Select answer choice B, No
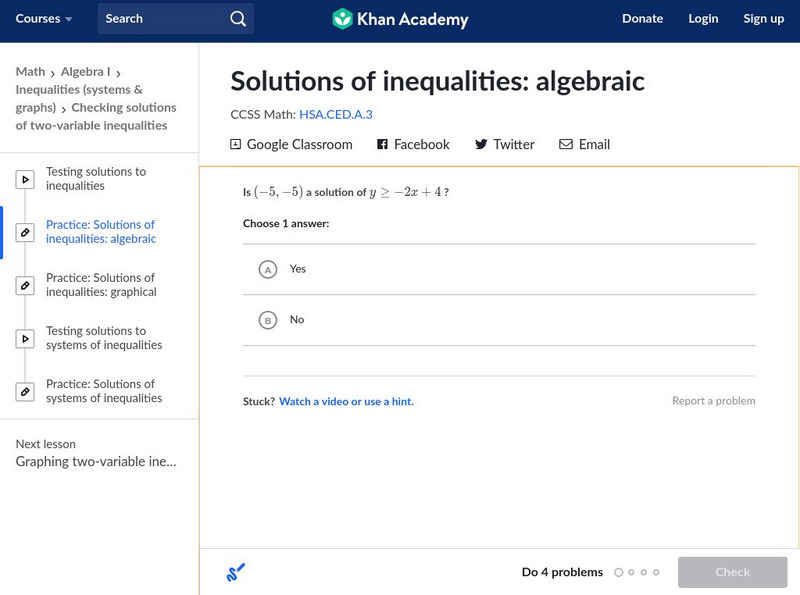Viewport: 800px width, 595px height. click(x=267, y=320)
